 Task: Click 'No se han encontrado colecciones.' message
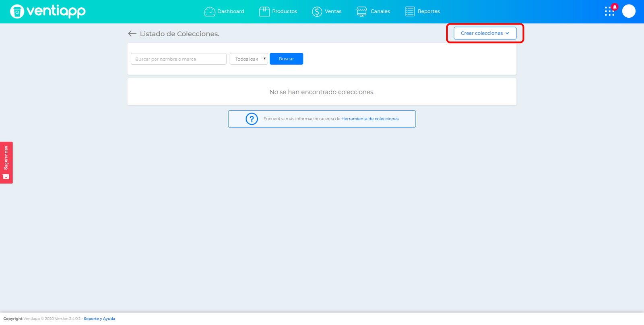(322, 92)
